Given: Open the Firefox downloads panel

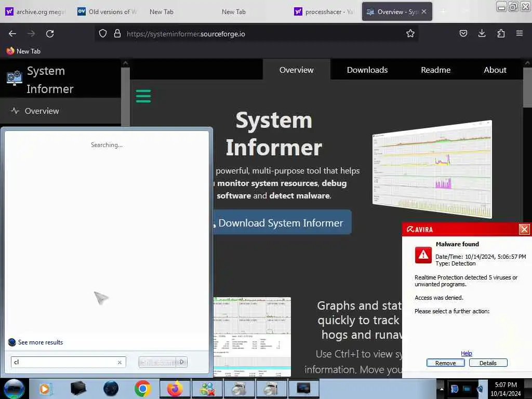Looking at the screenshot, I should point(482,33).
